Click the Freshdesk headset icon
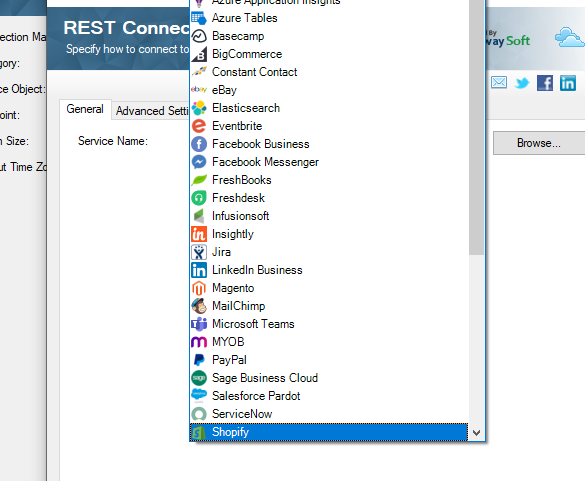 198,198
